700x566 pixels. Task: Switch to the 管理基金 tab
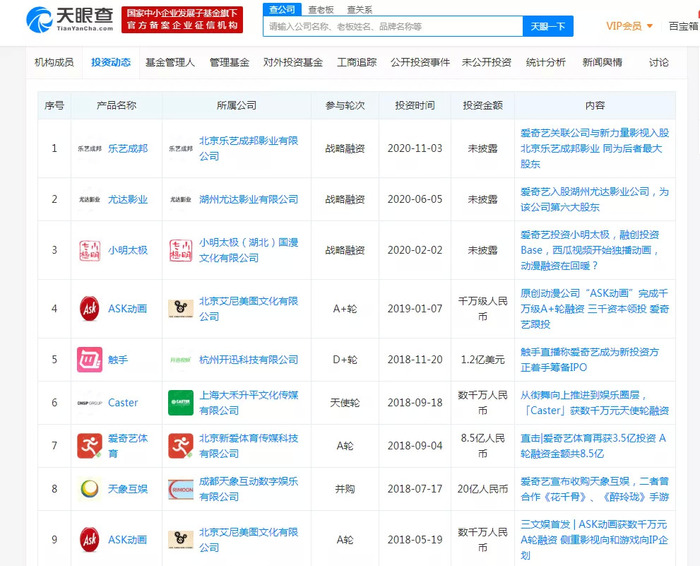pos(229,62)
